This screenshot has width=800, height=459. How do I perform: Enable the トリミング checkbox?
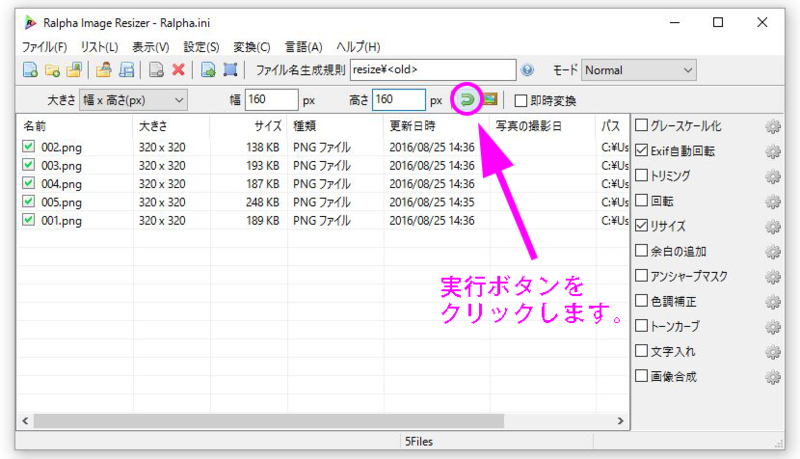click(x=641, y=175)
